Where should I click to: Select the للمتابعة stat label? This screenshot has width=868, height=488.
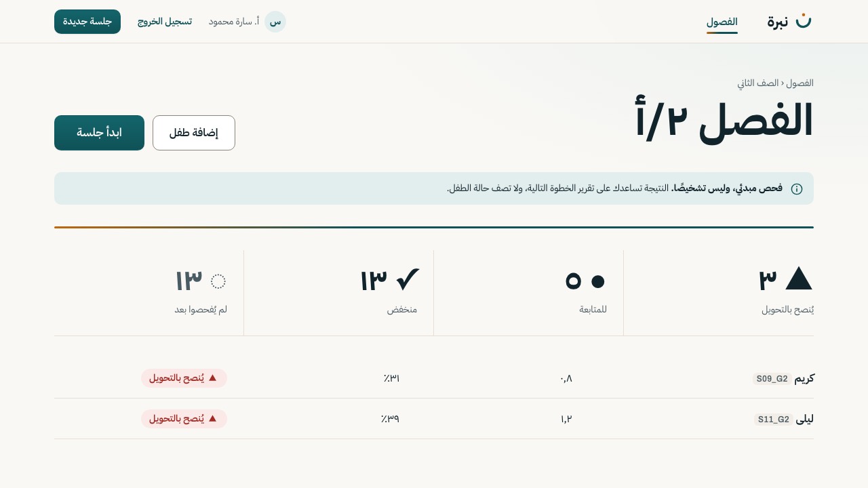point(593,310)
